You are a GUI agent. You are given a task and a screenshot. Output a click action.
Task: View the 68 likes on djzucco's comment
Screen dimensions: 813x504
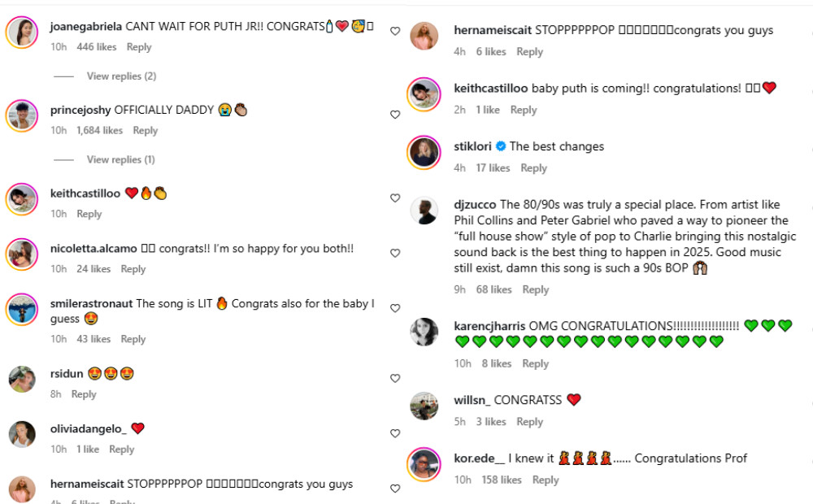pyautogui.click(x=494, y=289)
